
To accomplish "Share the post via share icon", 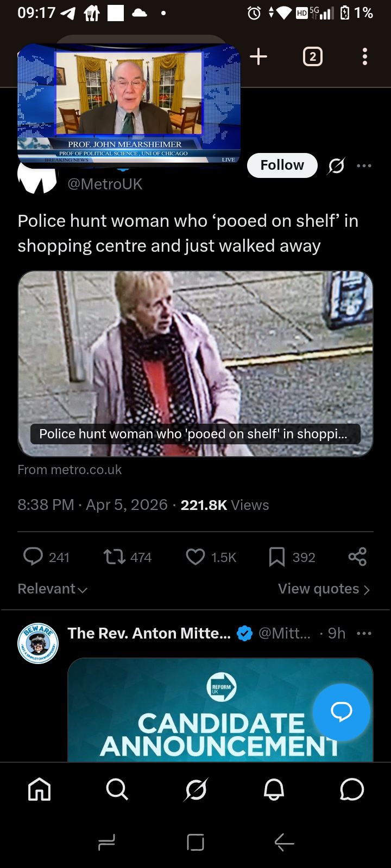I will 357,557.
